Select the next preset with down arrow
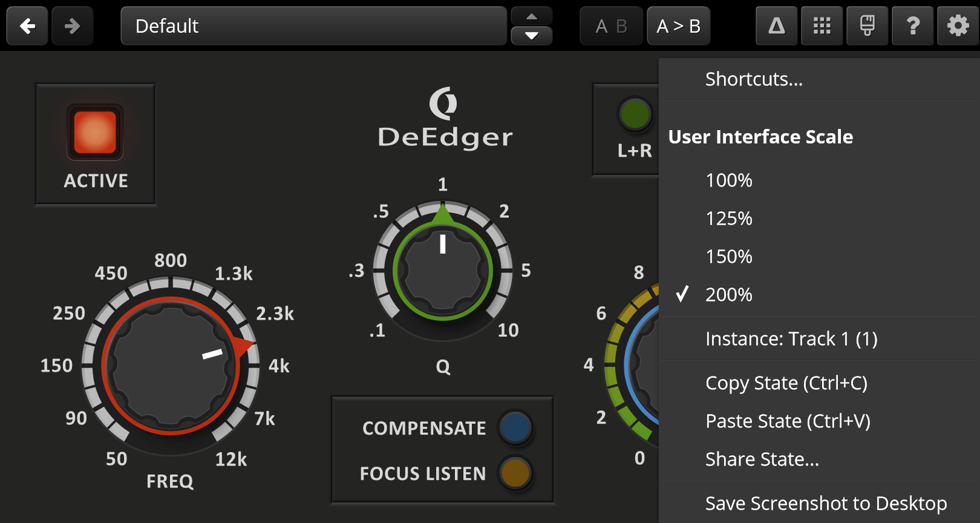 (532, 36)
